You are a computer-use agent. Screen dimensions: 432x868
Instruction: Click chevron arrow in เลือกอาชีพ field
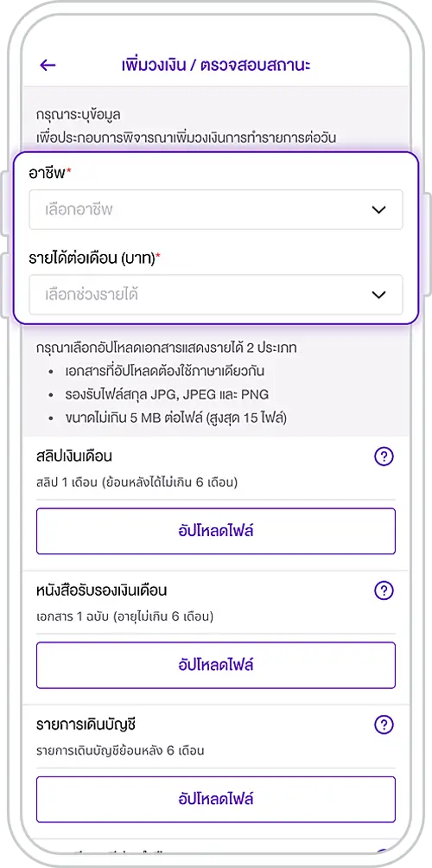(x=378, y=210)
